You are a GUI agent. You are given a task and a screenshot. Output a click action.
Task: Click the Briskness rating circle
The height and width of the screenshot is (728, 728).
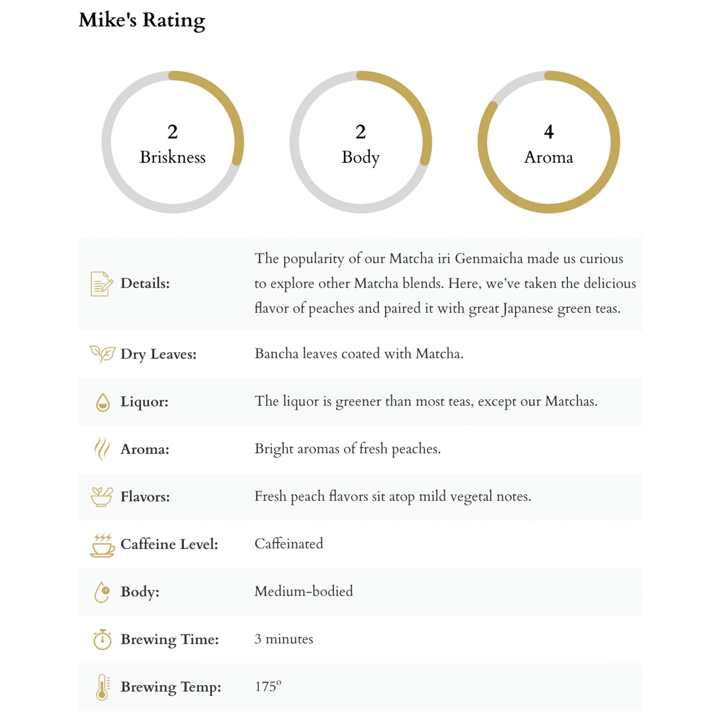point(172,142)
